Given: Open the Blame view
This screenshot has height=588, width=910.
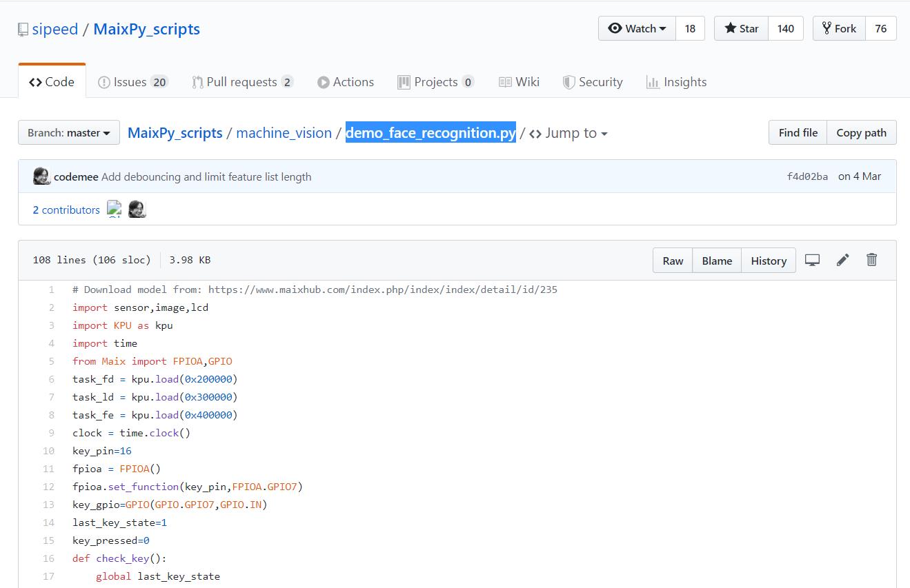Looking at the screenshot, I should tap(717, 261).
